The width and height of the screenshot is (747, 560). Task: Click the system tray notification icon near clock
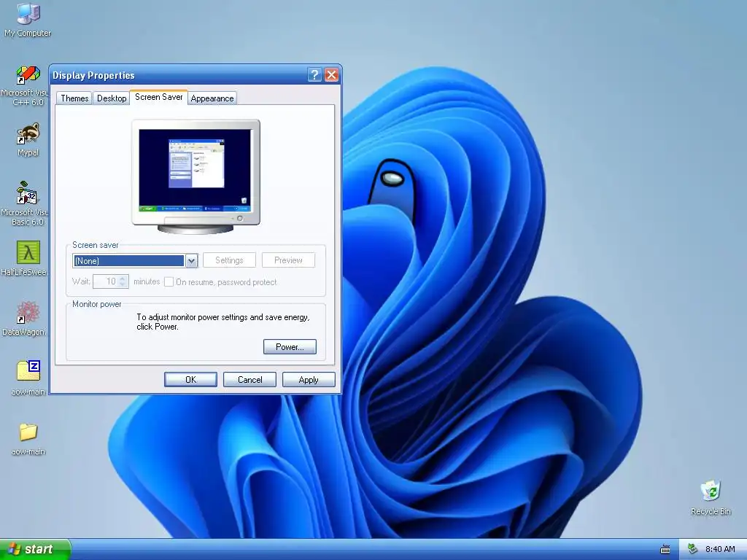click(693, 549)
